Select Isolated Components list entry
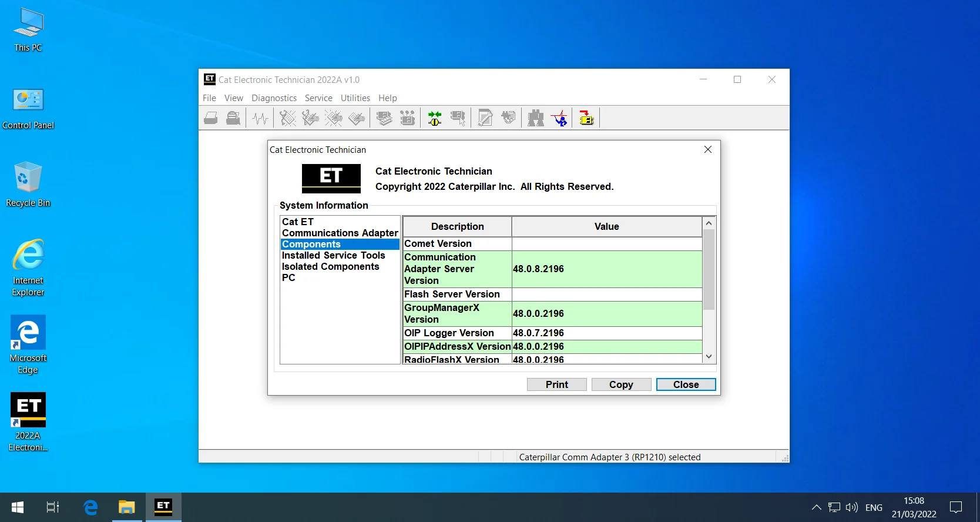 coord(330,266)
